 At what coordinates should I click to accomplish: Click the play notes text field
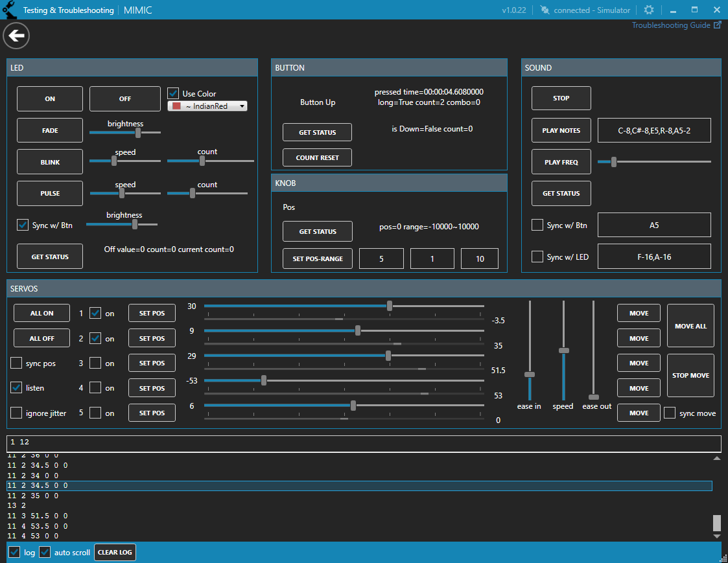tap(654, 130)
